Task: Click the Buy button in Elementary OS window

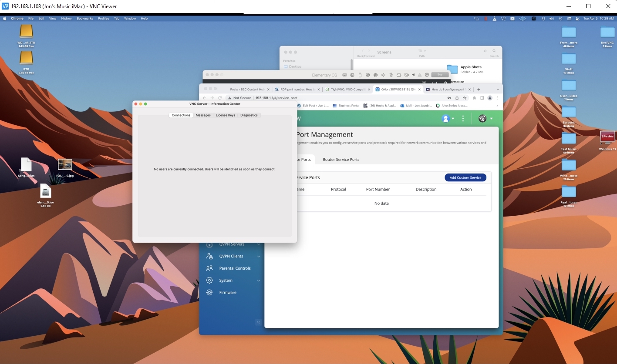Action: (x=439, y=75)
